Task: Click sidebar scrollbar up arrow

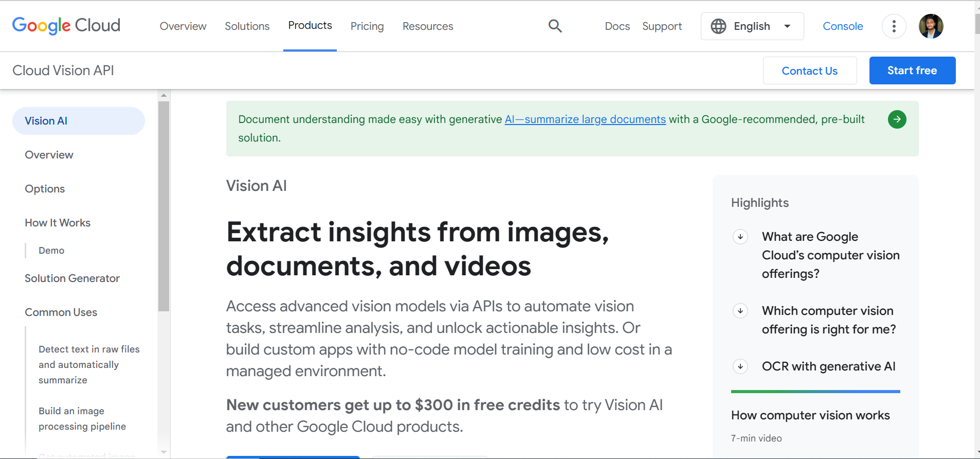Action: click(x=164, y=95)
